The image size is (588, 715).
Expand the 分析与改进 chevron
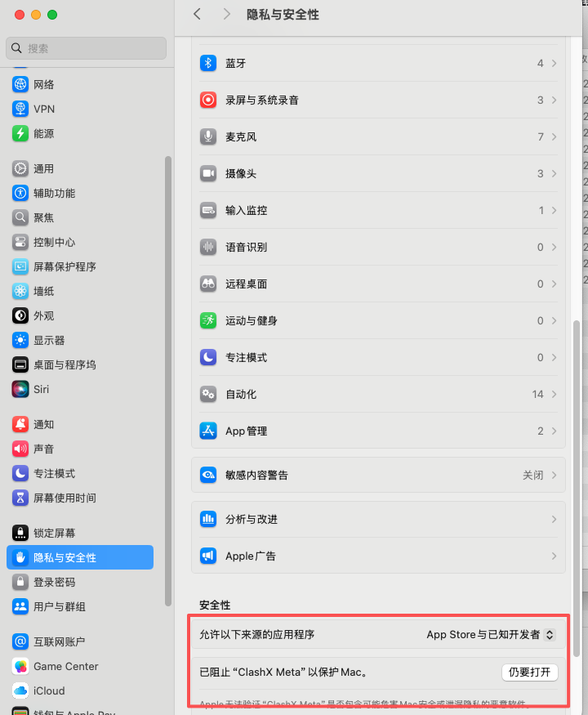[x=554, y=520]
